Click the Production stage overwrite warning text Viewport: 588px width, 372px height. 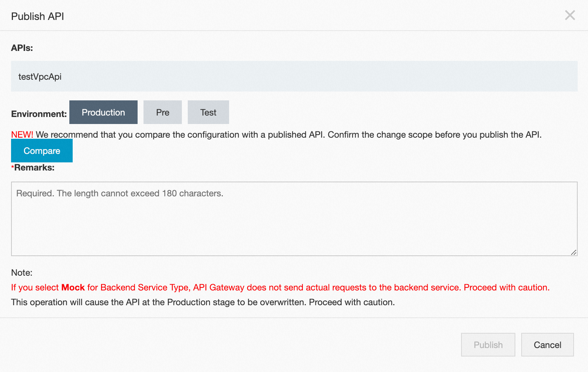pos(203,302)
